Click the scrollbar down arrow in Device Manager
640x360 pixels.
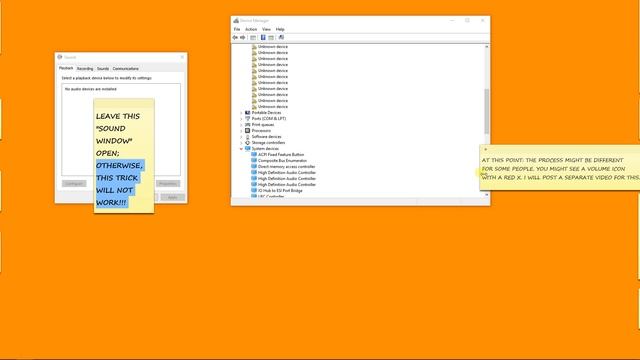(486, 195)
